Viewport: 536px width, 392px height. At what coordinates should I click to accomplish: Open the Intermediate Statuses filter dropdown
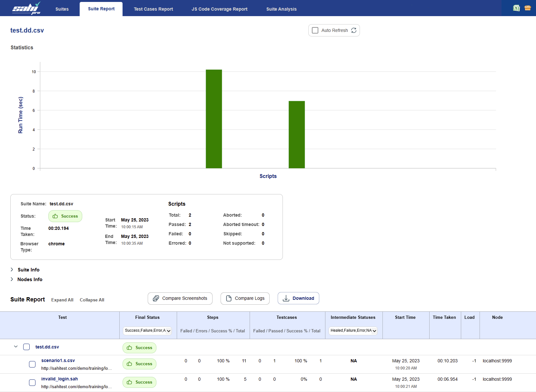pos(353,331)
